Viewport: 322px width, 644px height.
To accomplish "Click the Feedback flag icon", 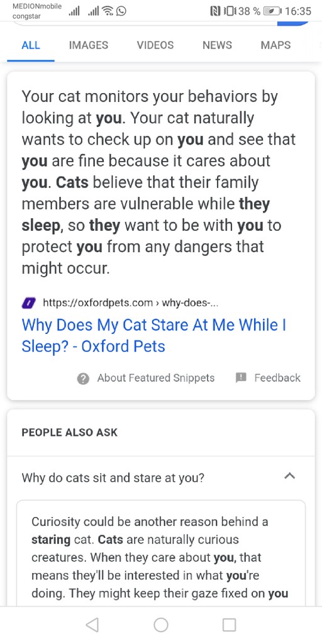I will coord(241,377).
